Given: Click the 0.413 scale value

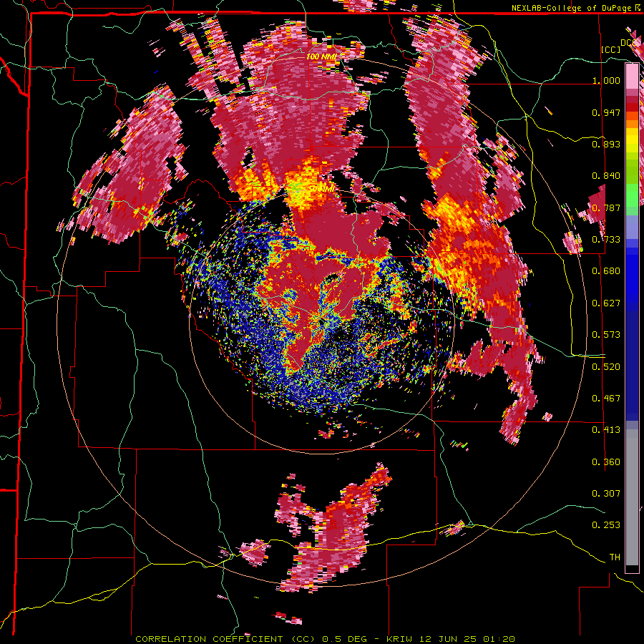Looking at the screenshot, I should tap(606, 430).
